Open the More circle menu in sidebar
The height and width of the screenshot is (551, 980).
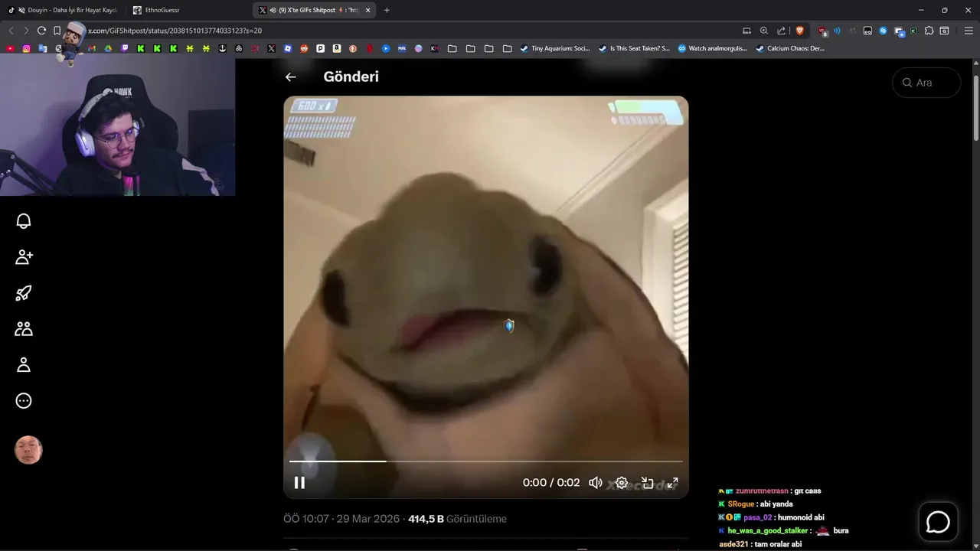coord(24,401)
